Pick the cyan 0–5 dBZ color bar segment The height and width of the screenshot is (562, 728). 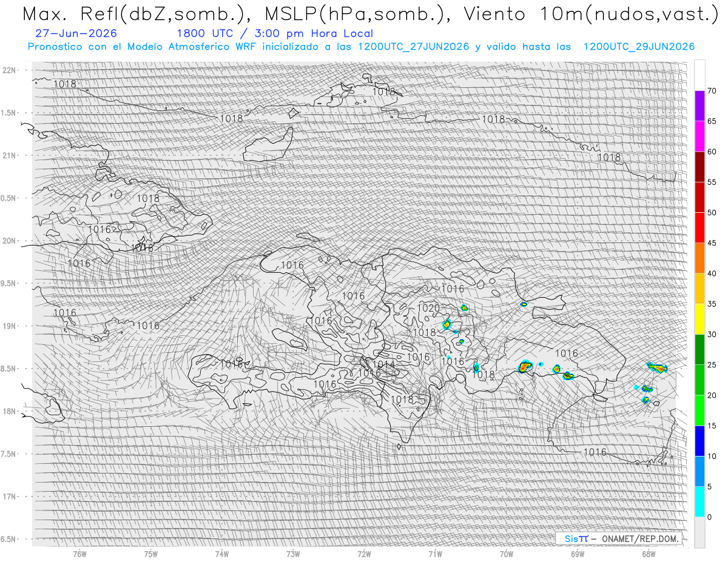point(699,501)
